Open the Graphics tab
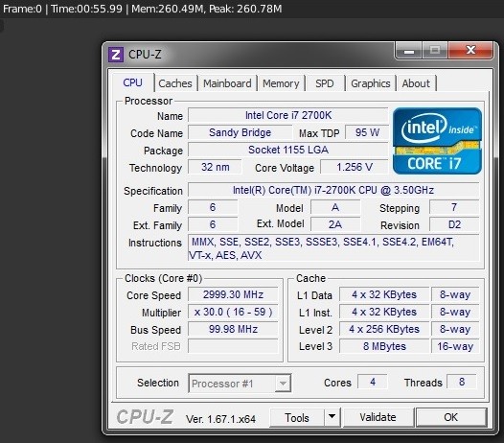The image size is (504, 443). 371,83
